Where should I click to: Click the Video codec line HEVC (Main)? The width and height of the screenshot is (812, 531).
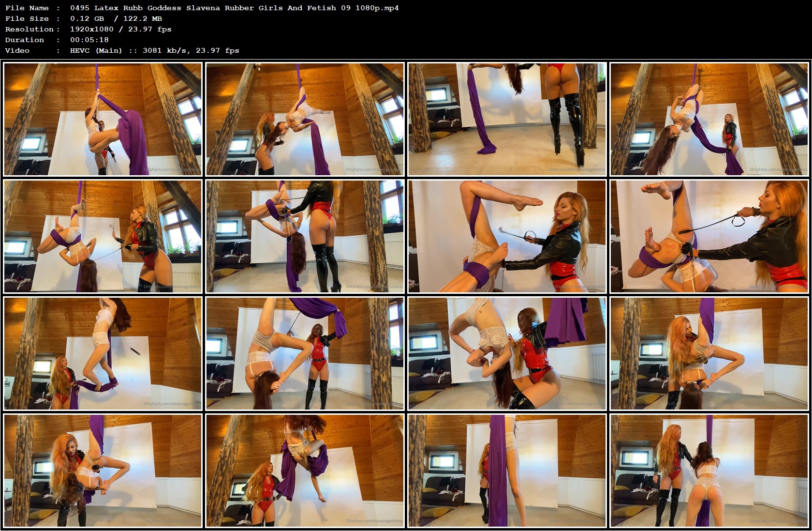(96, 50)
